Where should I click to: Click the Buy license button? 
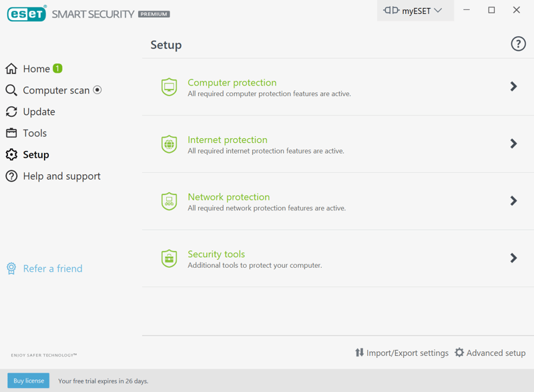pyautogui.click(x=29, y=381)
